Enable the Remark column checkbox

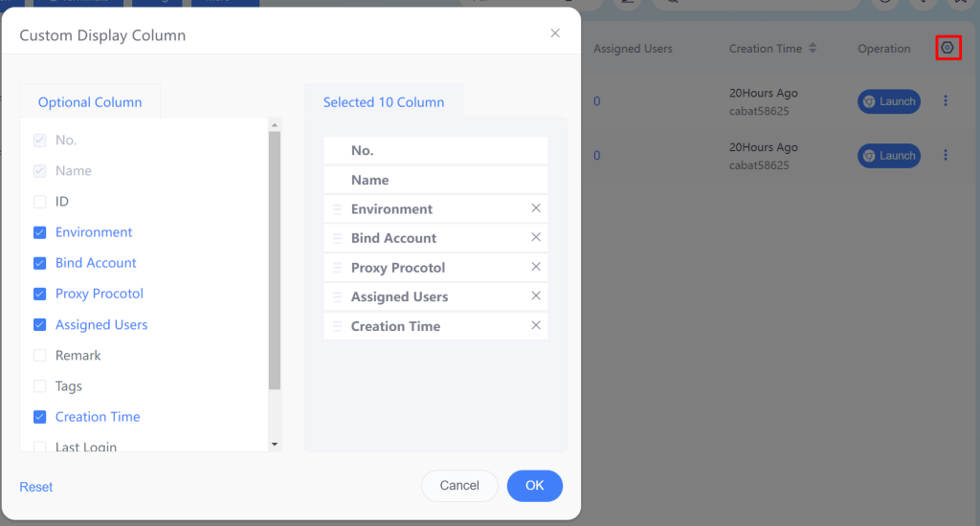pyautogui.click(x=39, y=356)
